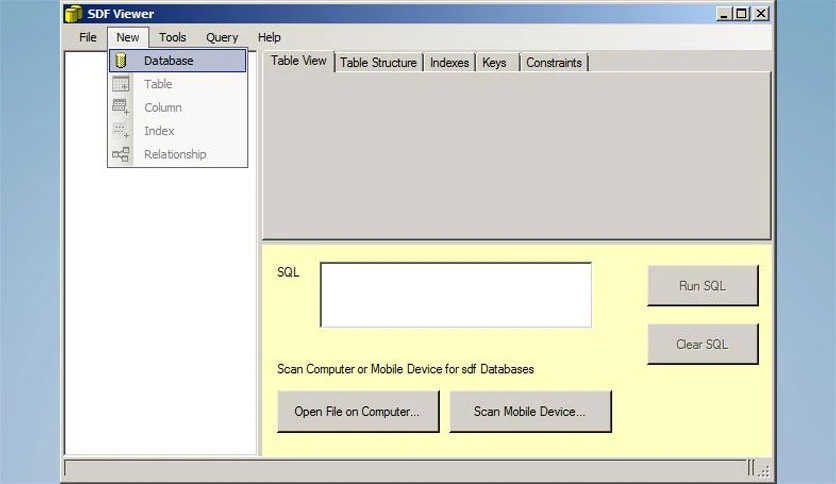The height and width of the screenshot is (484, 836).
Task: Switch to the Constraints tab
Action: pyautogui.click(x=554, y=63)
